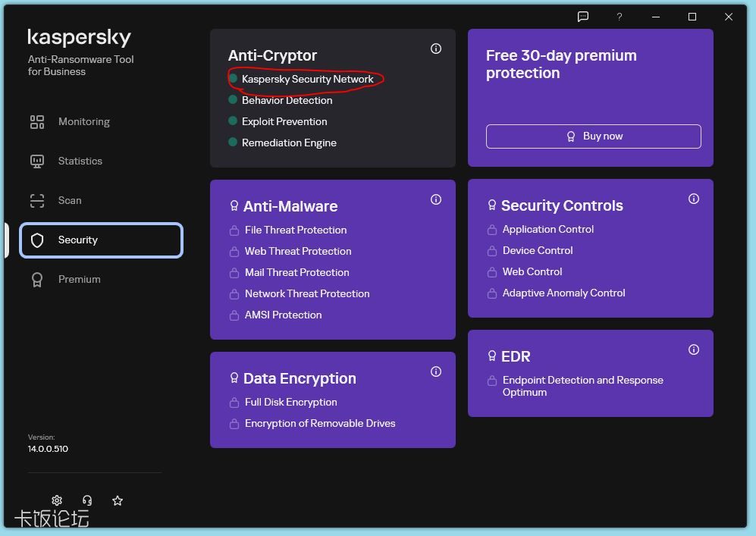Select the Security section in sidebar

[x=102, y=240]
